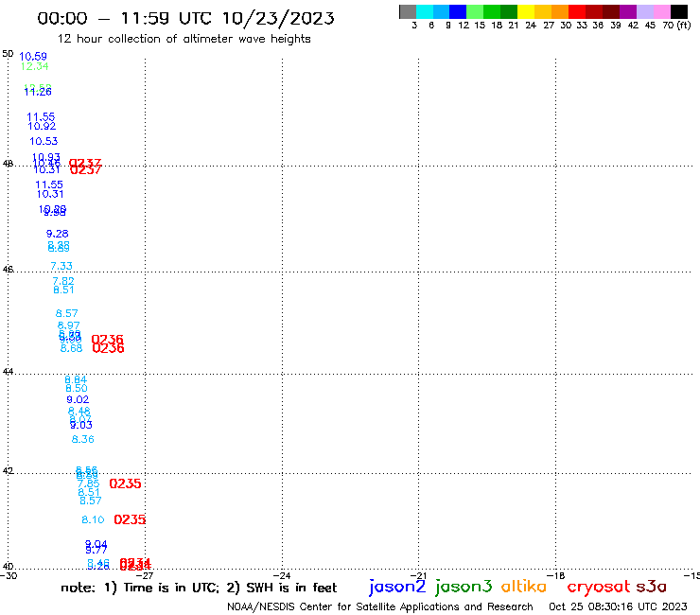
Task: Click the jason3 satellite label
Action: (x=464, y=587)
